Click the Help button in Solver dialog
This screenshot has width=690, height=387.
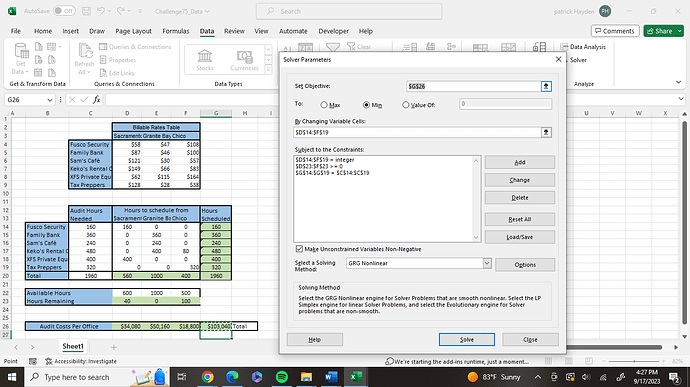coord(315,339)
